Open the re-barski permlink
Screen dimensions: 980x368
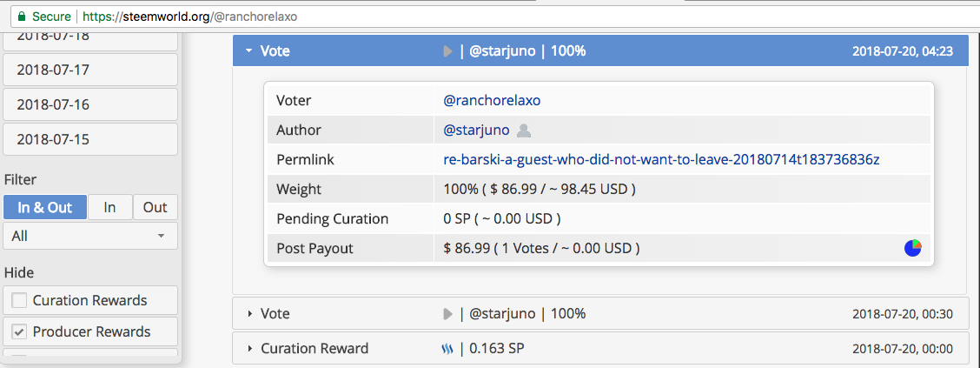coord(667,160)
